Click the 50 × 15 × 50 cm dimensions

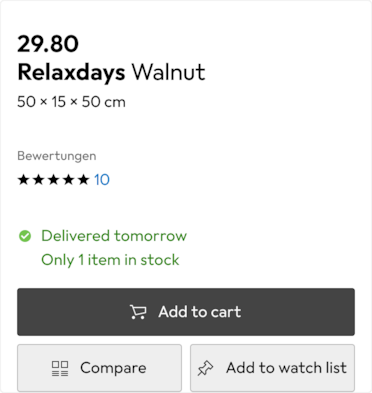pyautogui.click(x=71, y=102)
